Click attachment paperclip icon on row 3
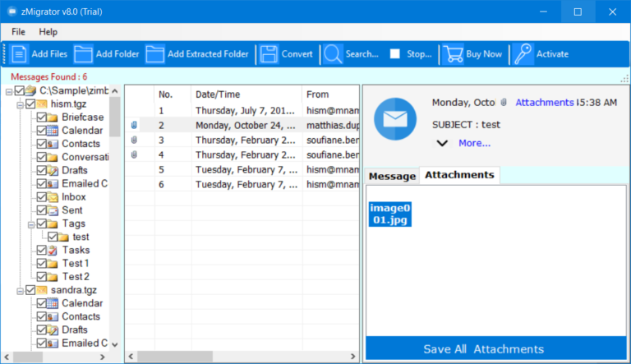The image size is (631, 364). click(134, 140)
